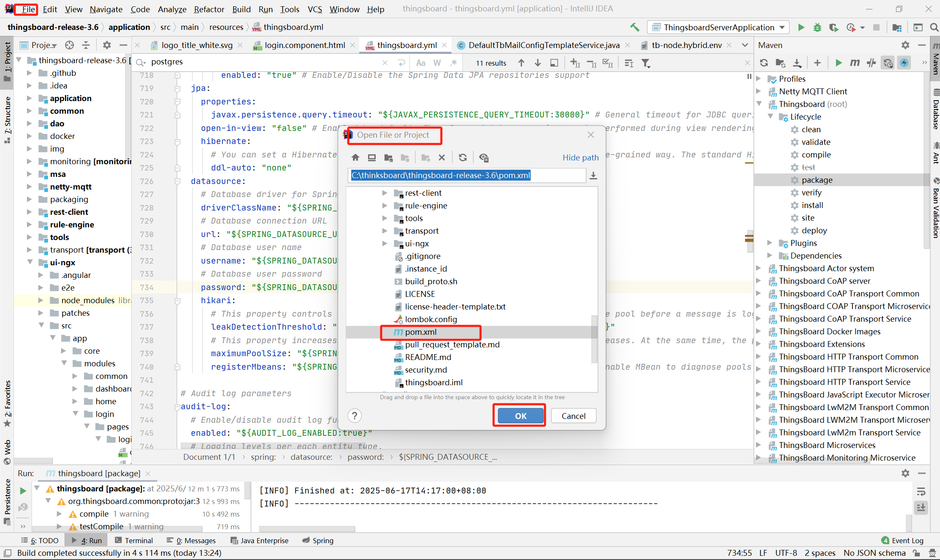The width and height of the screenshot is (940, 560).
Task: Open the Terminal tool window tab
Action: pos(134,540)
